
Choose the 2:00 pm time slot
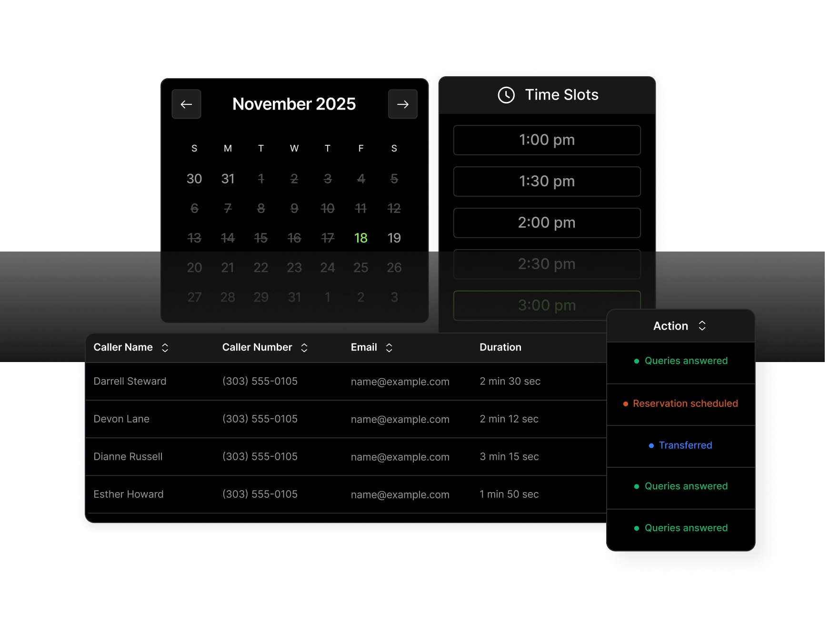(x=547, y=222)
